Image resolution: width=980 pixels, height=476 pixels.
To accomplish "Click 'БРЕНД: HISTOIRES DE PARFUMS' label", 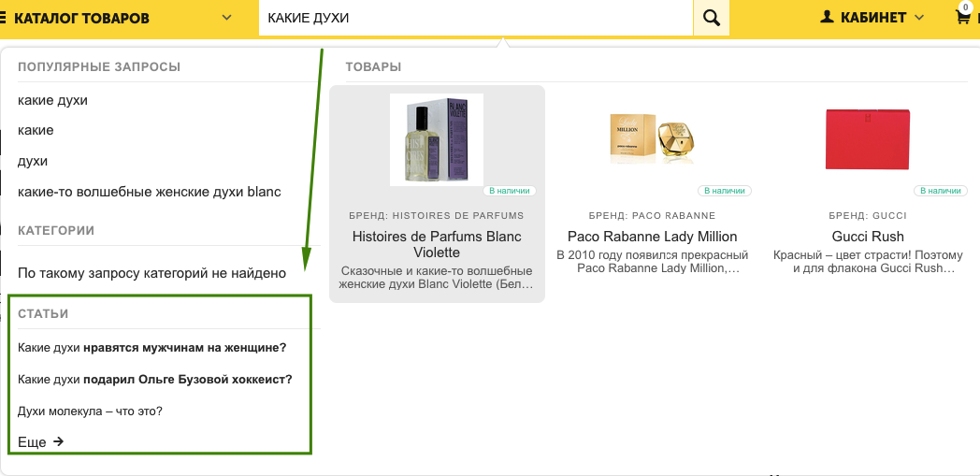I will click(x=437, y=215).
